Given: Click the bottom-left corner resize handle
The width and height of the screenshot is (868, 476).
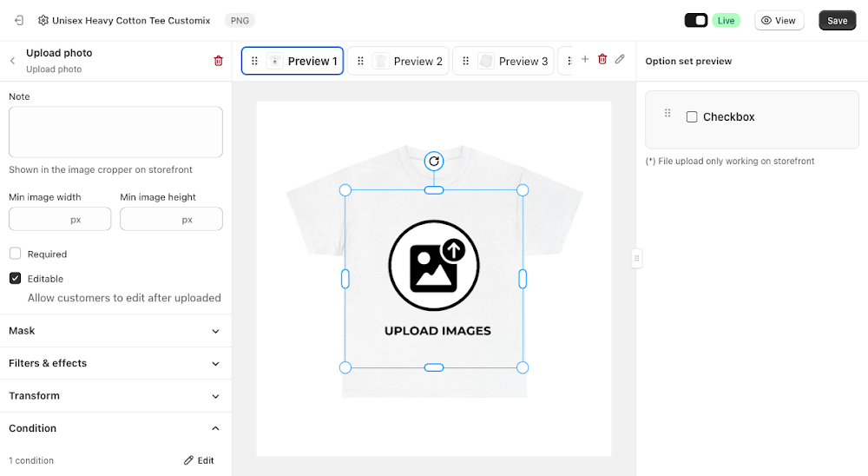Looking at the screenshot, I should [345, 367].
